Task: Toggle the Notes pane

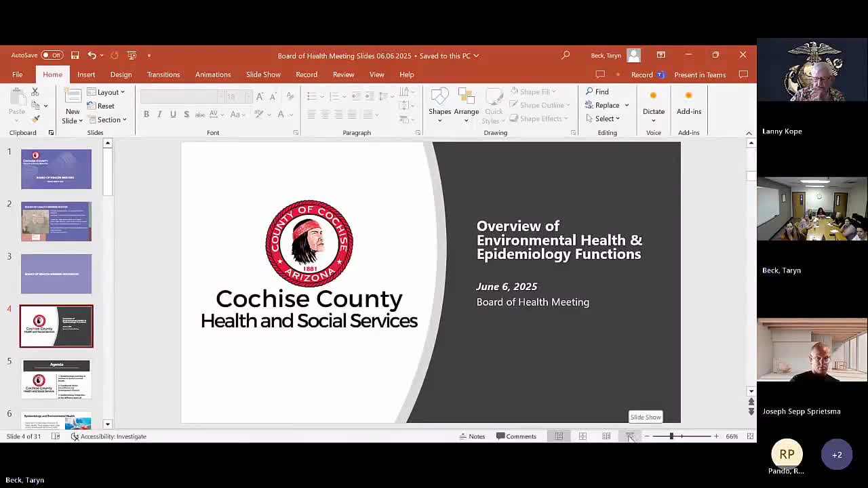Action: [472, 436]
